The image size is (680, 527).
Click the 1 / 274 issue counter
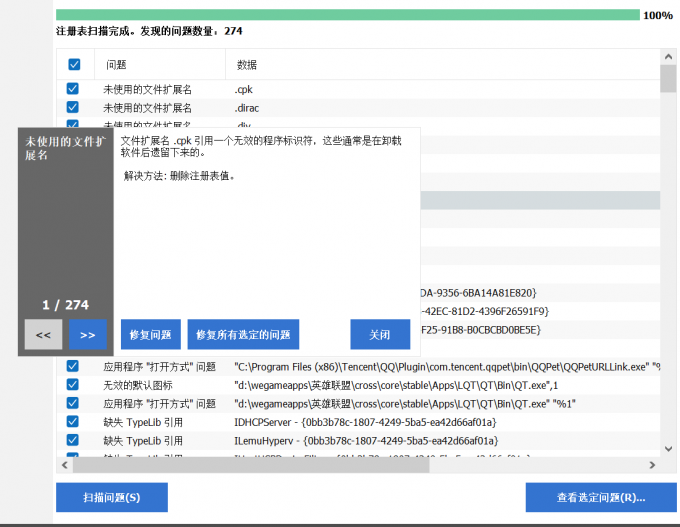(x=65, y=305)
